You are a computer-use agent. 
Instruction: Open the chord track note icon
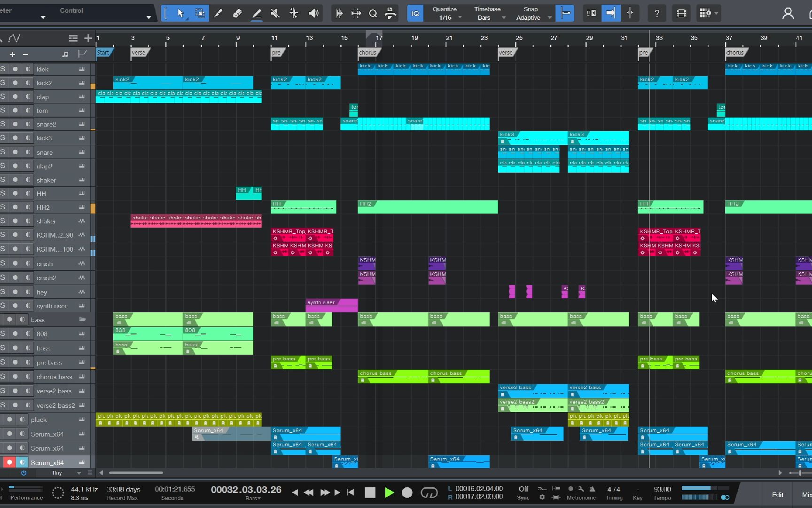click(x=65, y=54)
